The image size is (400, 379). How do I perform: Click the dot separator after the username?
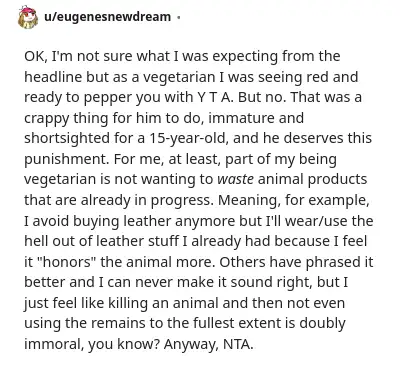tap(178, 17)
